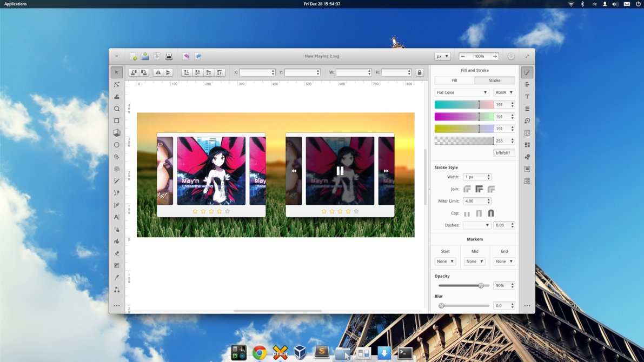Viewport: 644px width, 362px height.
Task: Select the eraser tool
Action: click(x=117, y=253)
